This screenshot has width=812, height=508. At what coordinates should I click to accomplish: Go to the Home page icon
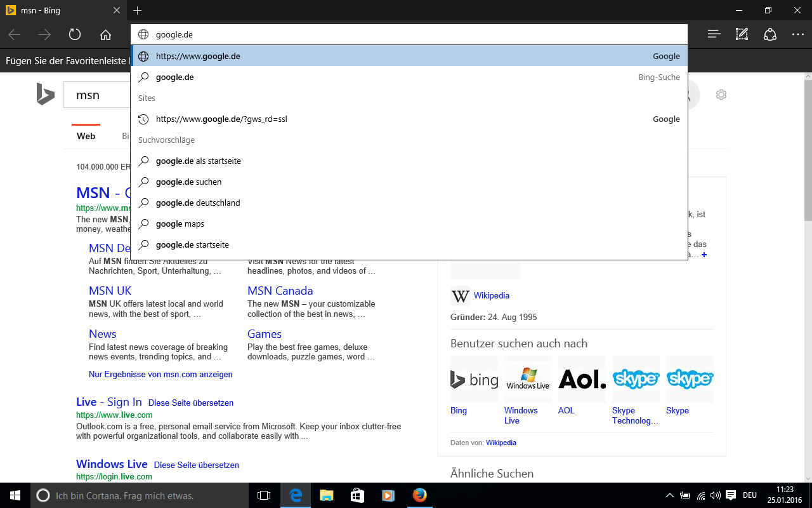(105, 34)
